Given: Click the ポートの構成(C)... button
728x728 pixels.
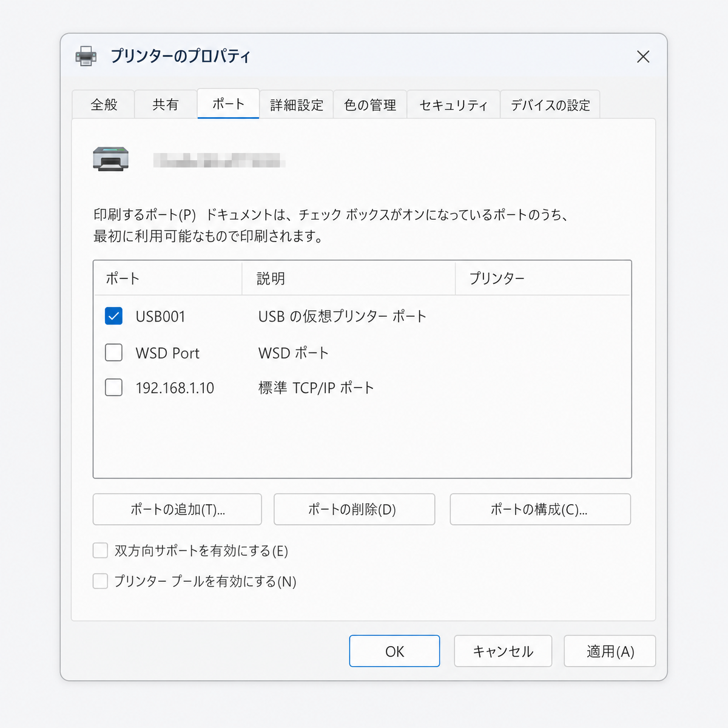Looking at the screenshot, I should (540, 509).
